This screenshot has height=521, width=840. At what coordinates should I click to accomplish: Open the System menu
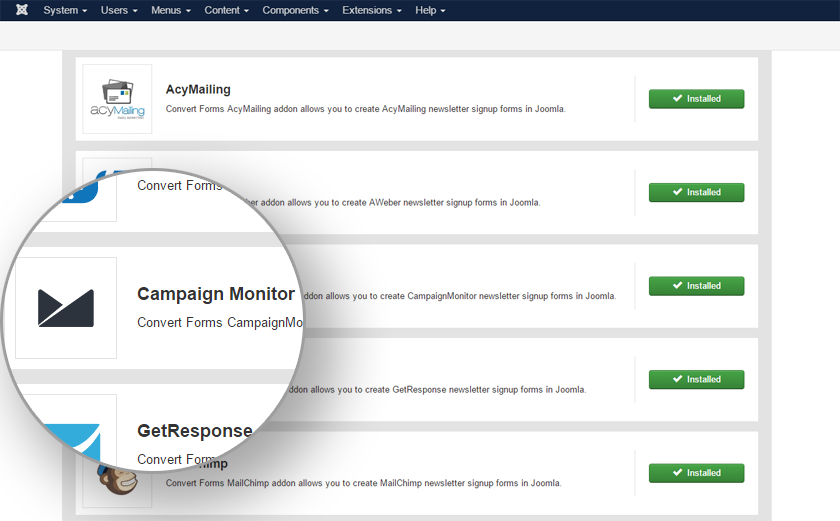tap(65, 10)
